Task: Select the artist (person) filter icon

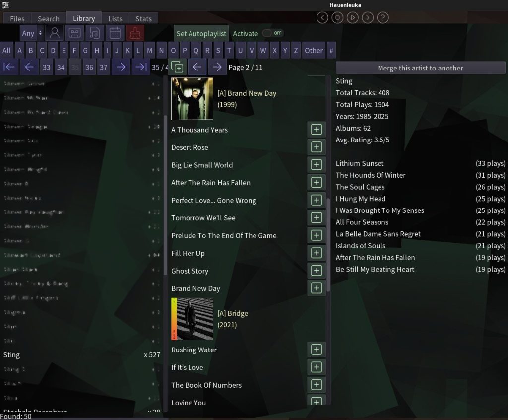Action: (x=55, y=33)
